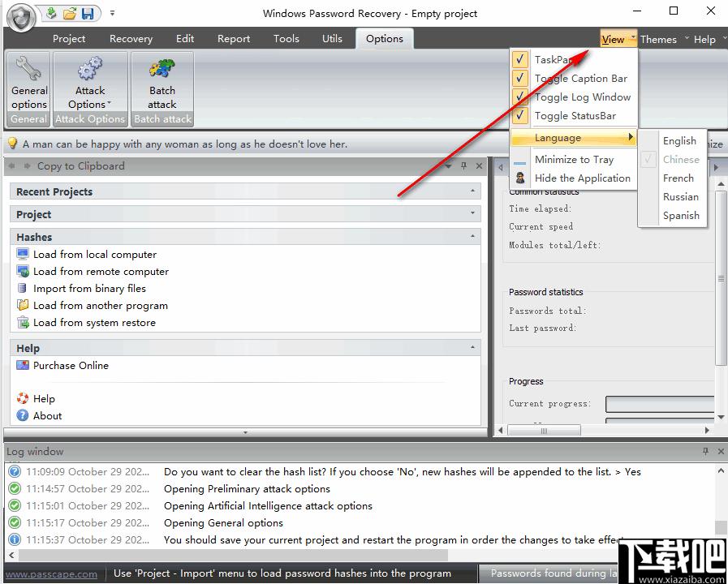
Task: Select English language
Action: tap(679, 140)
